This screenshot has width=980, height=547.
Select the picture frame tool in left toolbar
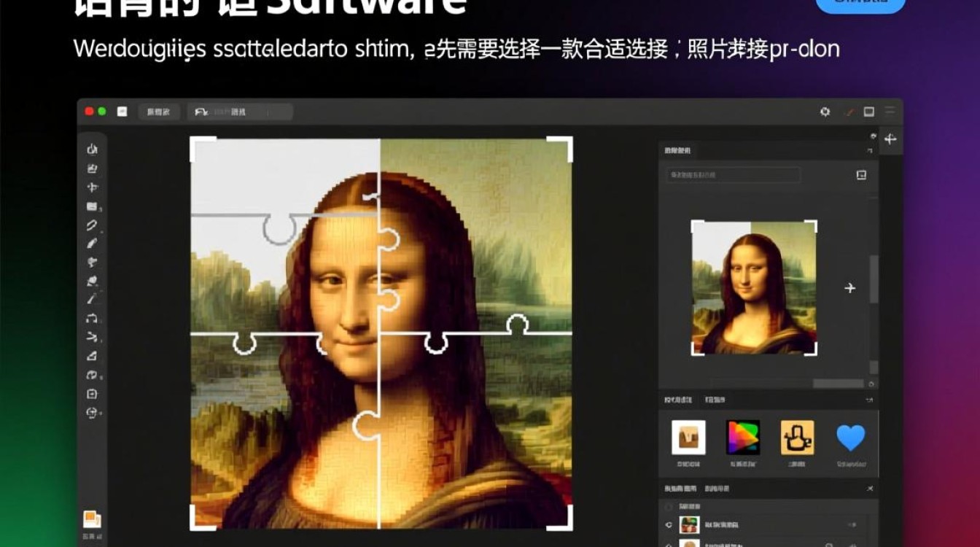pos(92,168)
